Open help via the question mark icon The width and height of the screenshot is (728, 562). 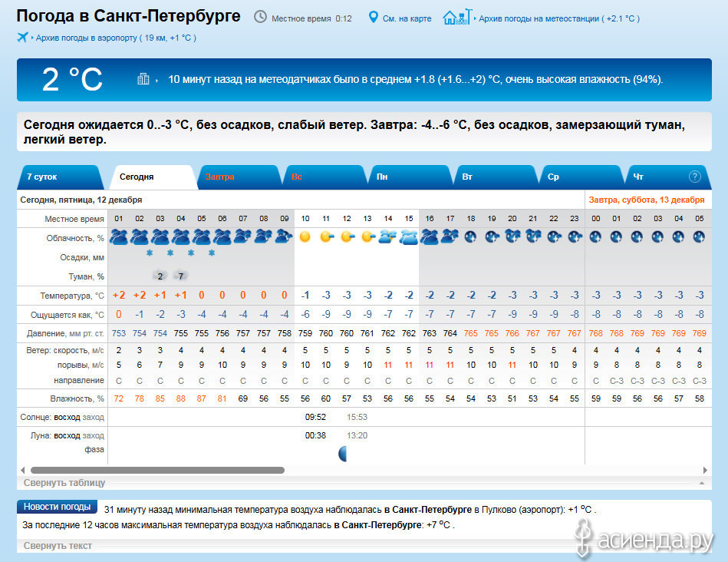click(x=695, y=177)
